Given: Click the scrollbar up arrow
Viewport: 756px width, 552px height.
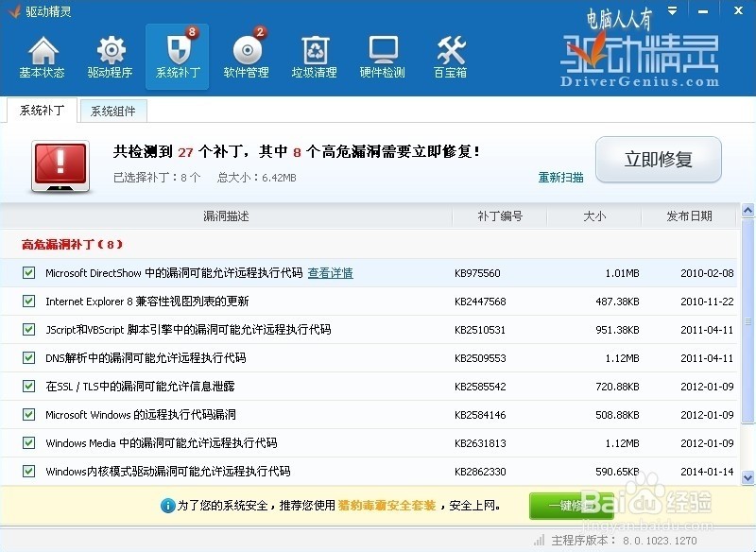Looking at the screenshot, I should 747,210.
